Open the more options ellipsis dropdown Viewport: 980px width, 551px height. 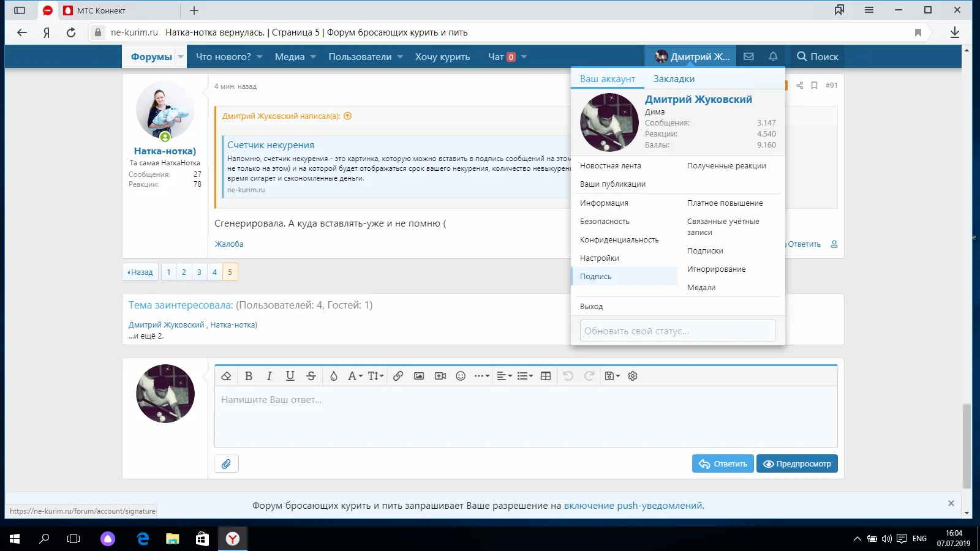click(x=482, y=376)
